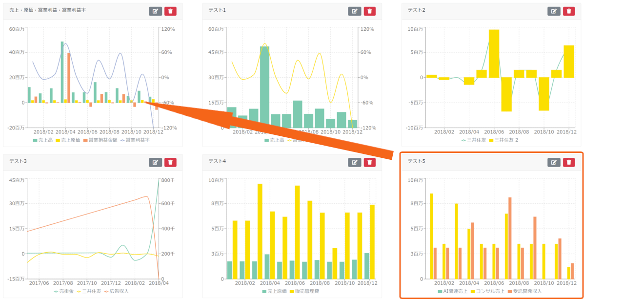644x301 pixels.
Task: Delete the テスト3 chart
Action: click(170, 162)
